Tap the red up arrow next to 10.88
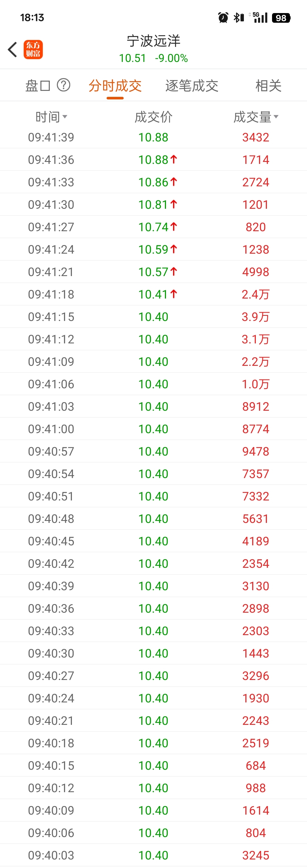The width and height of the screenshot is (307, 868). (x=174, y=159)
